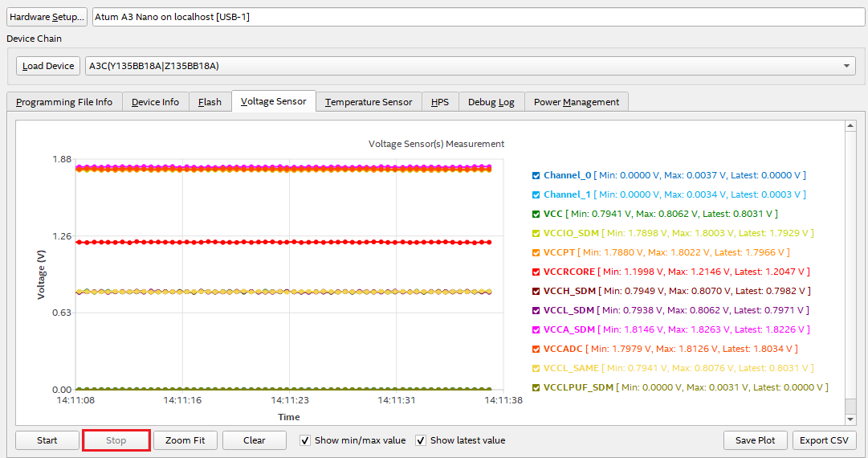Viewport: 868px width, 458px height.
Task: Open the Power Management tab
Action: (x=576, y=102)
